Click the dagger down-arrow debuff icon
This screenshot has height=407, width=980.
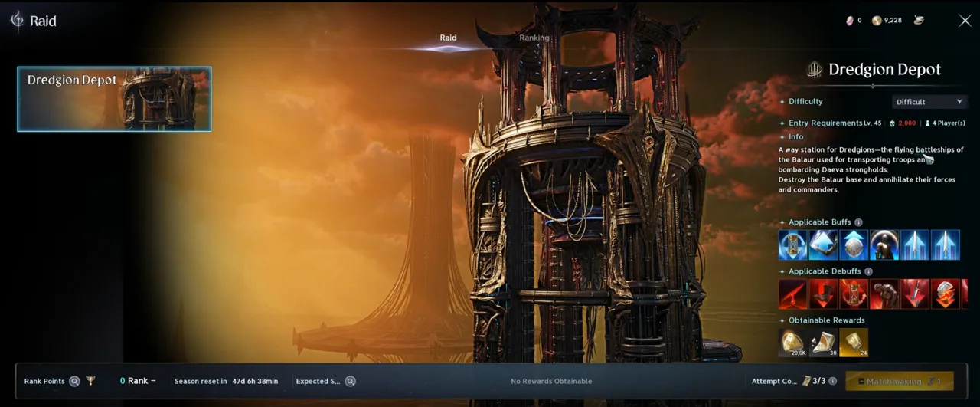pyautogui.click(x=915, y=294)
